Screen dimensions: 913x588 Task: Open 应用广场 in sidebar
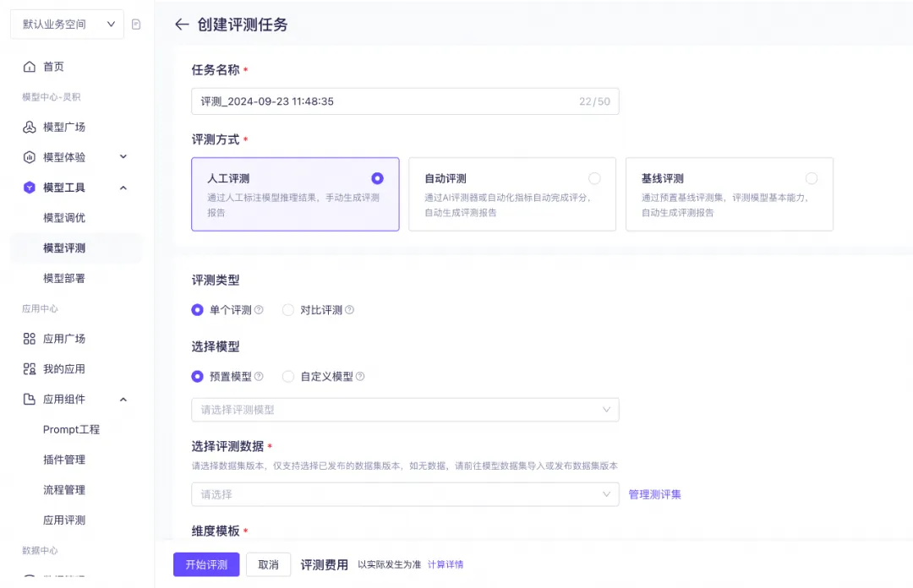64,339
